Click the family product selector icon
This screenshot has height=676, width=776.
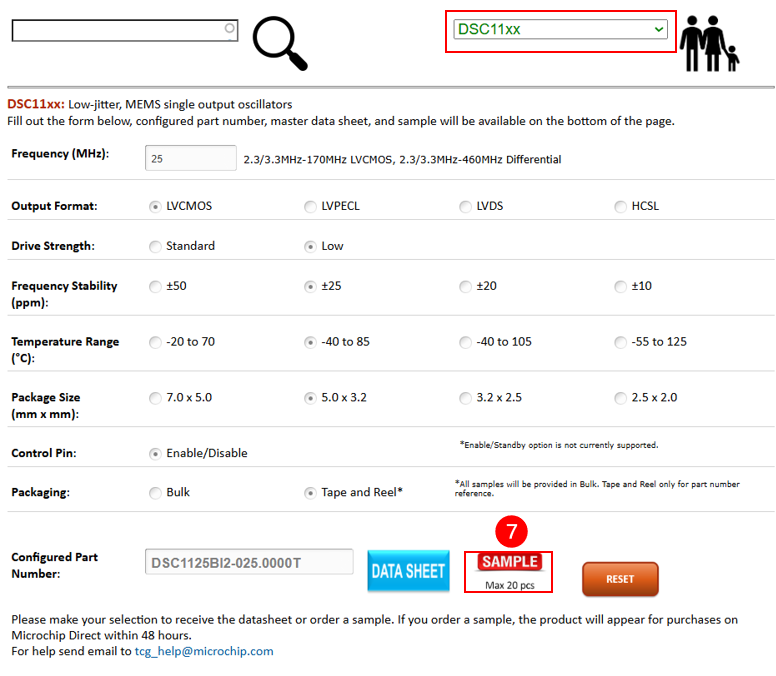click(x=709, y=44)
